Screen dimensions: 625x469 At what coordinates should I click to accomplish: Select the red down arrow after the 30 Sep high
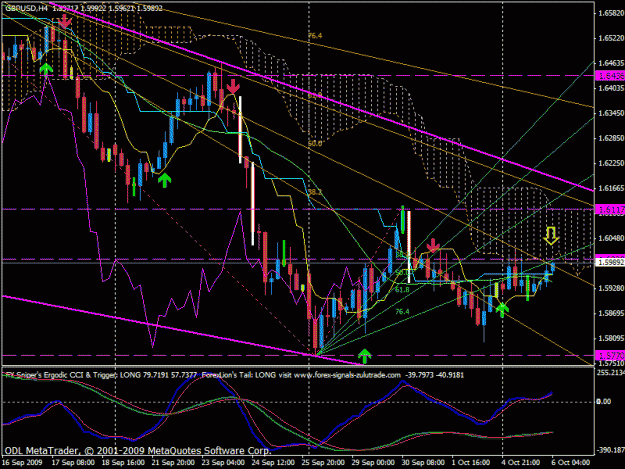pos(433,245)
